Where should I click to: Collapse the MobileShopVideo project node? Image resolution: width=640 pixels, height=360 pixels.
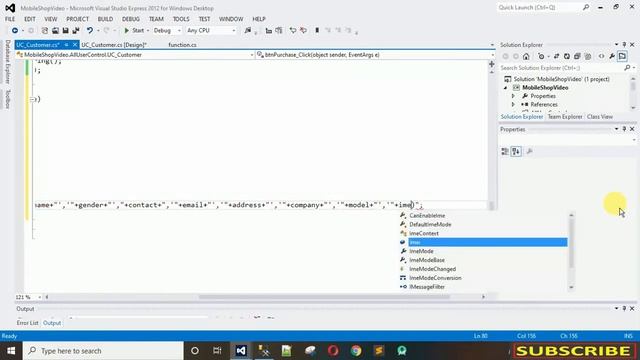click(x=505, y=88)
